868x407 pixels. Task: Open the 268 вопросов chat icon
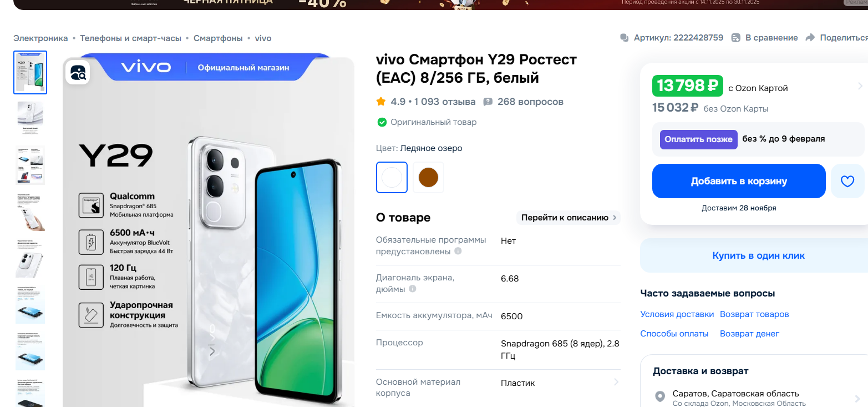pyautogui.click(x=488, y=102)
